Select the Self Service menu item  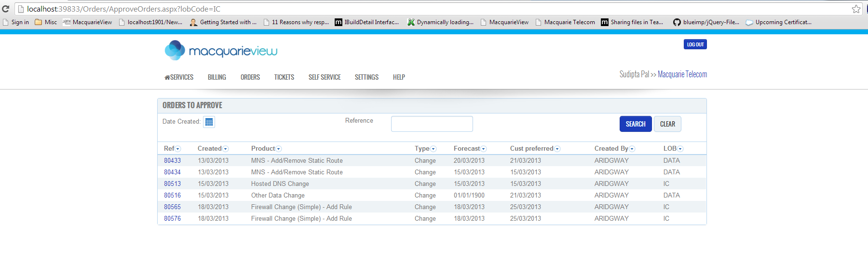(x=325, y=77)
